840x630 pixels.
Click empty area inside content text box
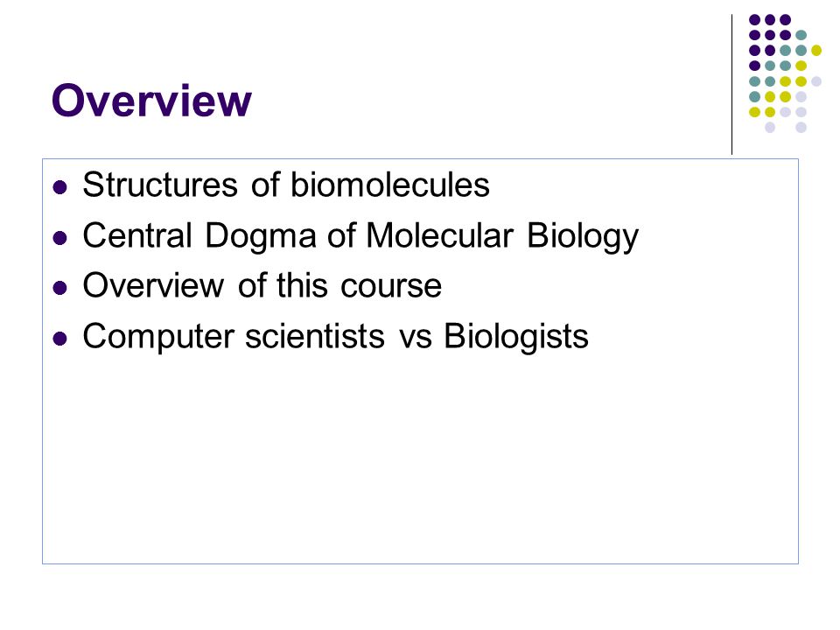pyautogui.click(x=420, y=461)
